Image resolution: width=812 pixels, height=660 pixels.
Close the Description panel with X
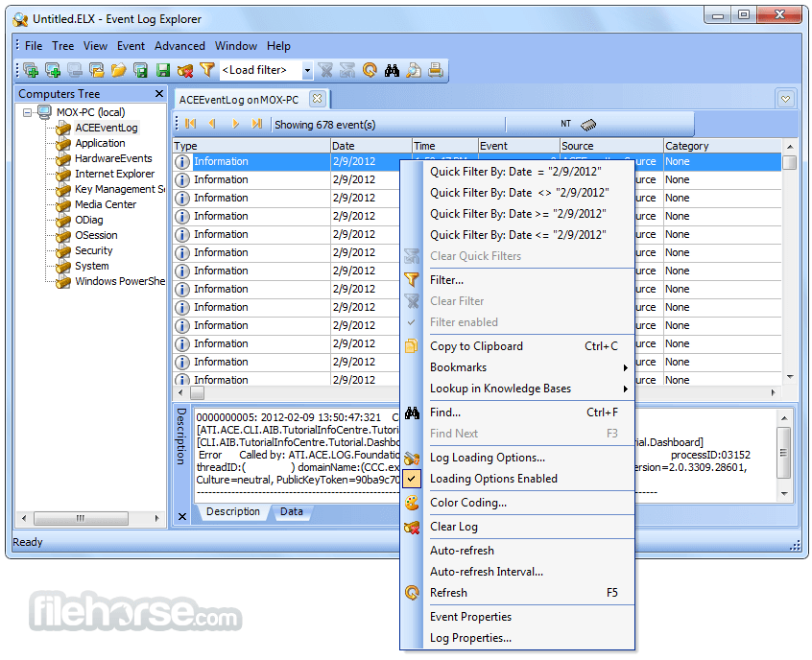click(x=182, y=517)
